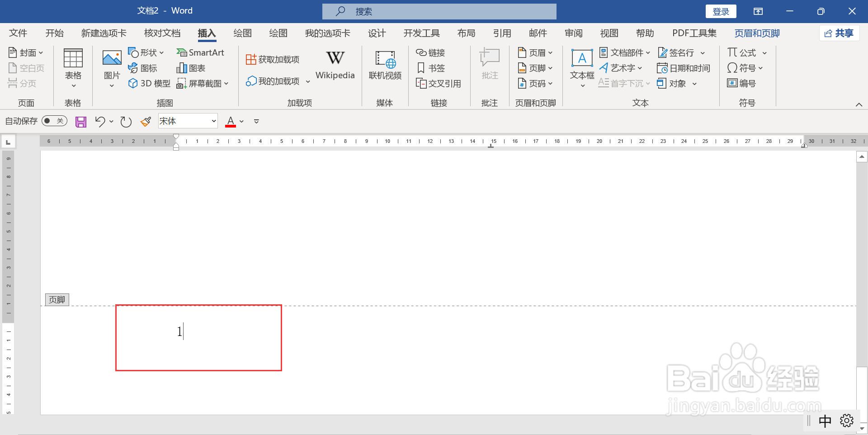Click the tab stop selector at ruler corner
868x435 pixels.
click(8, 142)
